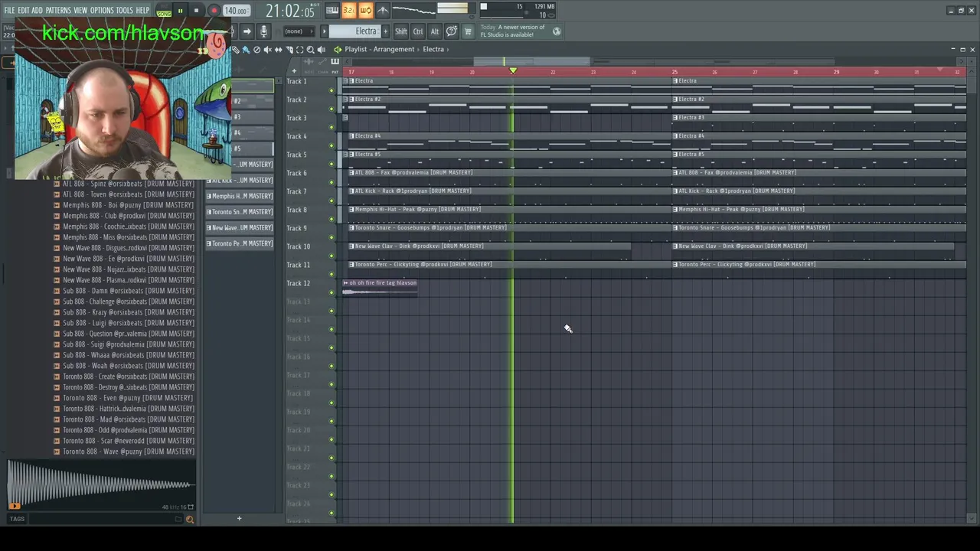980x551 pixels.
Task: Open the PATTERNS menu
Action: click(x=58, y=10)
